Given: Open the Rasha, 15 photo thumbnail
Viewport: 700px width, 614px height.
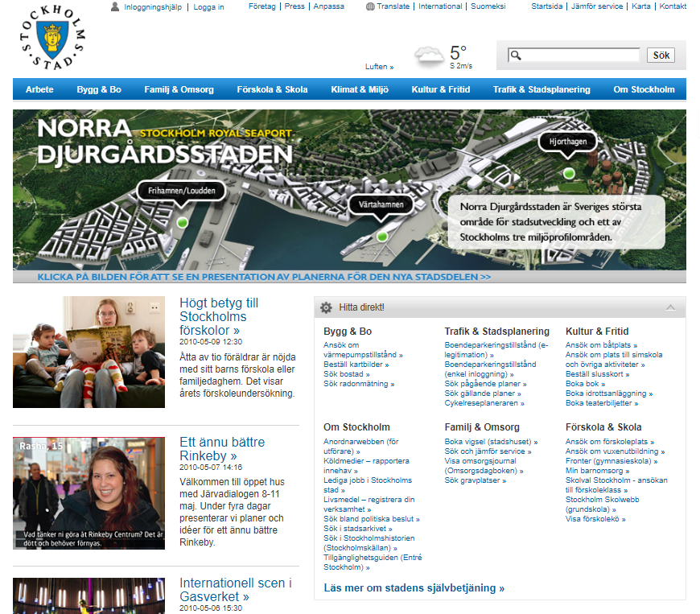Looking at the screenshot, I should click(89, 493).
